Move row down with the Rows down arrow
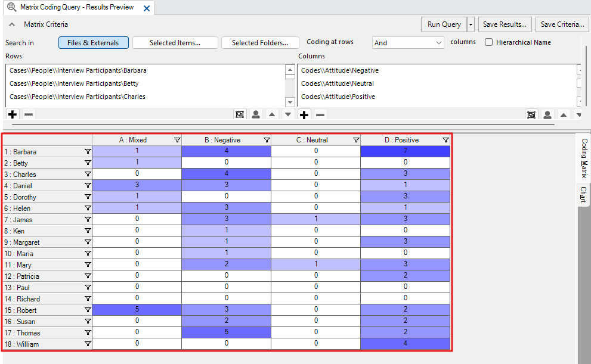This screenshot has height=364, width=591. coord(288,114)
